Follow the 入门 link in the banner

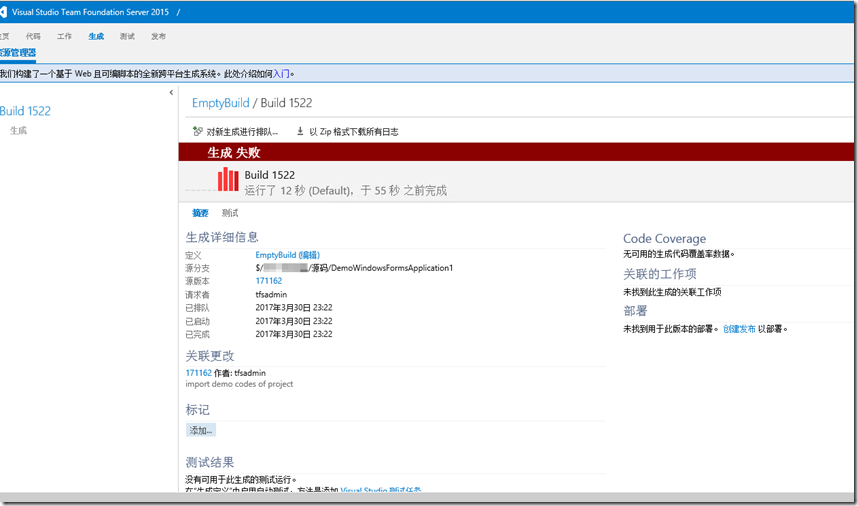pos(281,74)
